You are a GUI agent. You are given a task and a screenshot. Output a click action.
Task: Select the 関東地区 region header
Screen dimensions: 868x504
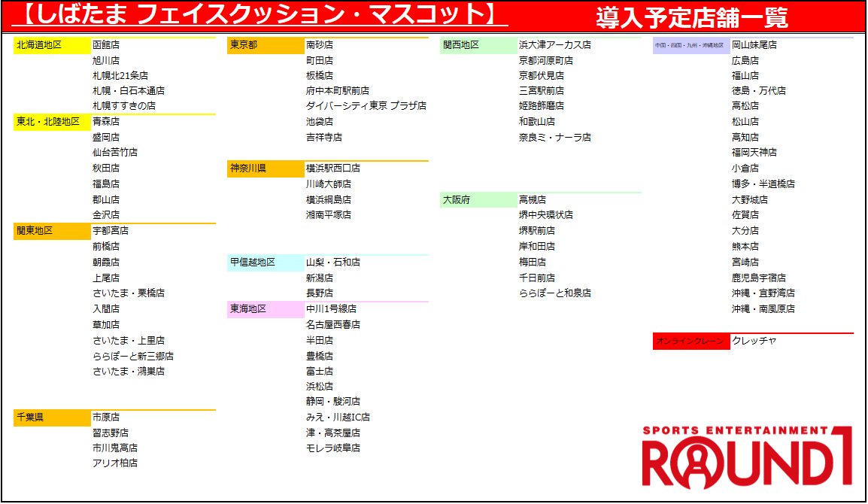click(x=52, y=232)
